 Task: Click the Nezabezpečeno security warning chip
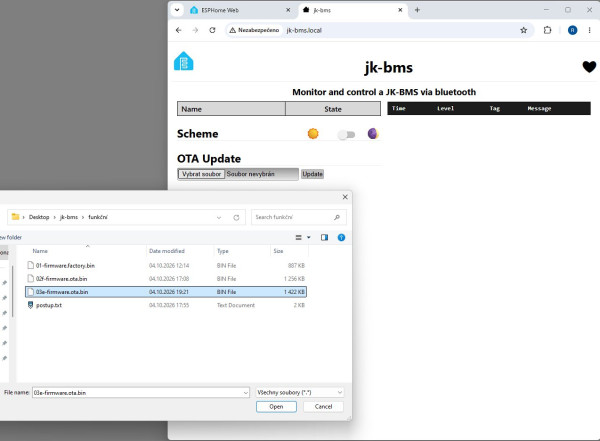tap(254, 30)
